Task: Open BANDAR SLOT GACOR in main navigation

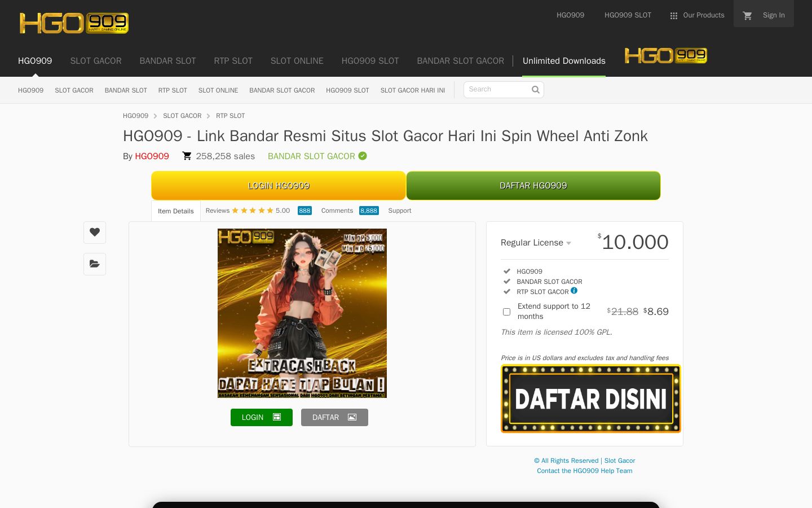Action: (x=460, y=61)
